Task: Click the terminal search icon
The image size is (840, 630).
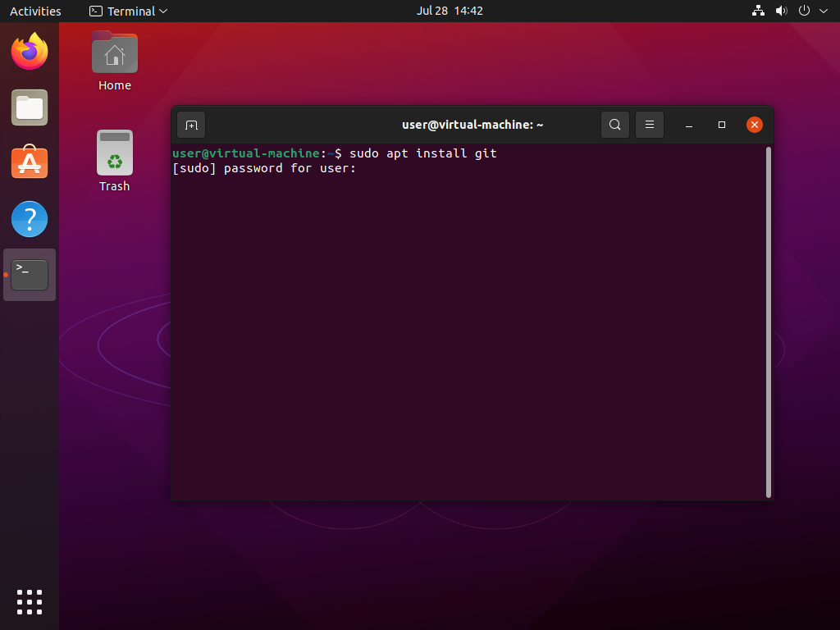Action: 614,125
